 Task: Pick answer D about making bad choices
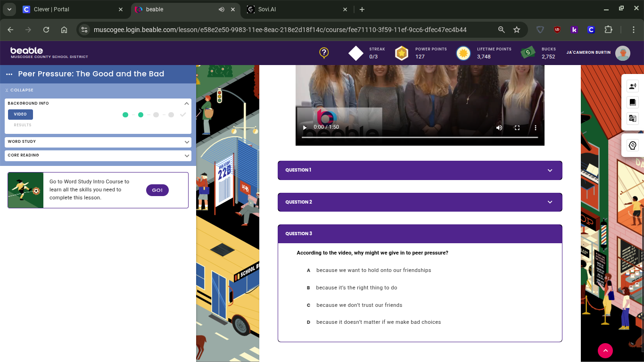coord(378,322)
